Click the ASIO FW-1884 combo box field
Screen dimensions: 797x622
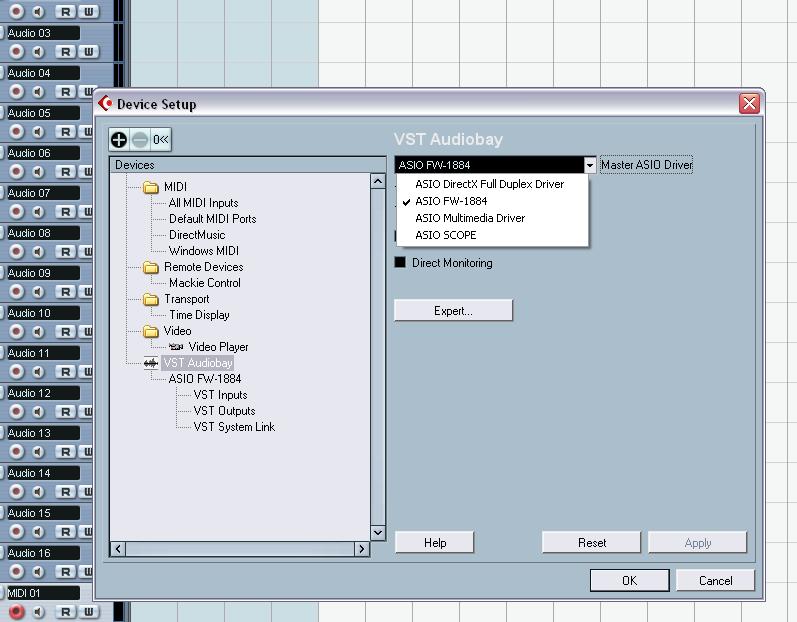489,165
